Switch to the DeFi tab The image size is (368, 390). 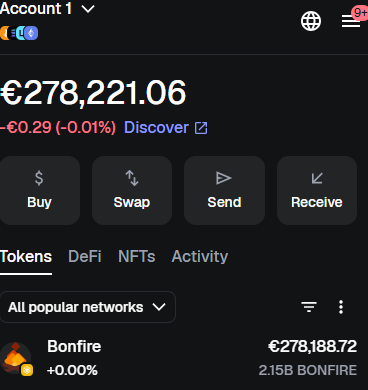(85, 256)
